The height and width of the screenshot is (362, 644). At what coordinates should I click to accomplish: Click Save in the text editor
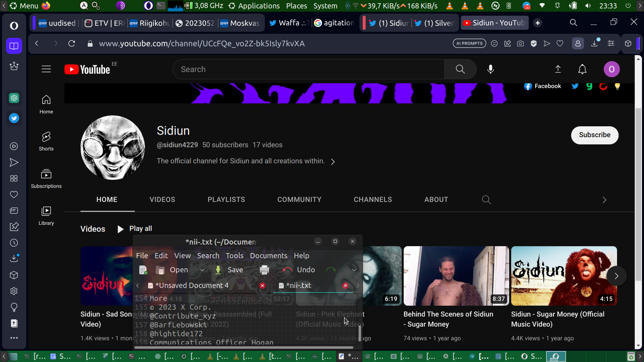(x=229, y=270)
